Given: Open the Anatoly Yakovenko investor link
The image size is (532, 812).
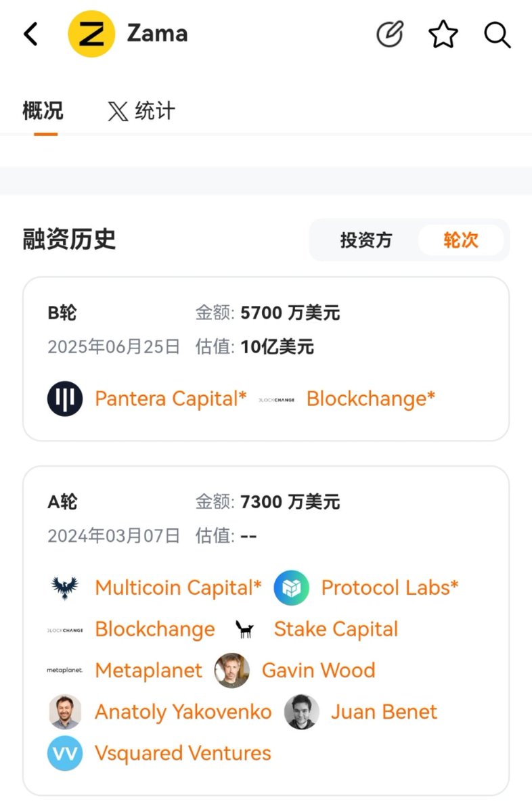Looking at the screenshot, I should coord(183,712).
